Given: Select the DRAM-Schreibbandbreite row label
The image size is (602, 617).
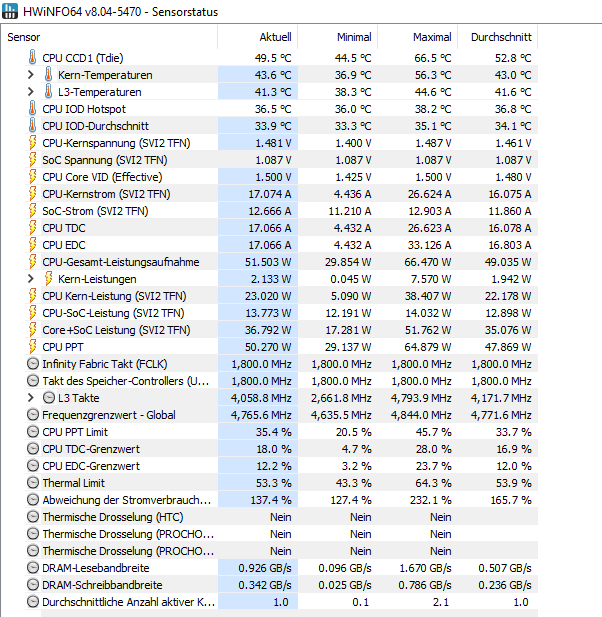Looking at the screenshot, I should (x=102, y=585).
